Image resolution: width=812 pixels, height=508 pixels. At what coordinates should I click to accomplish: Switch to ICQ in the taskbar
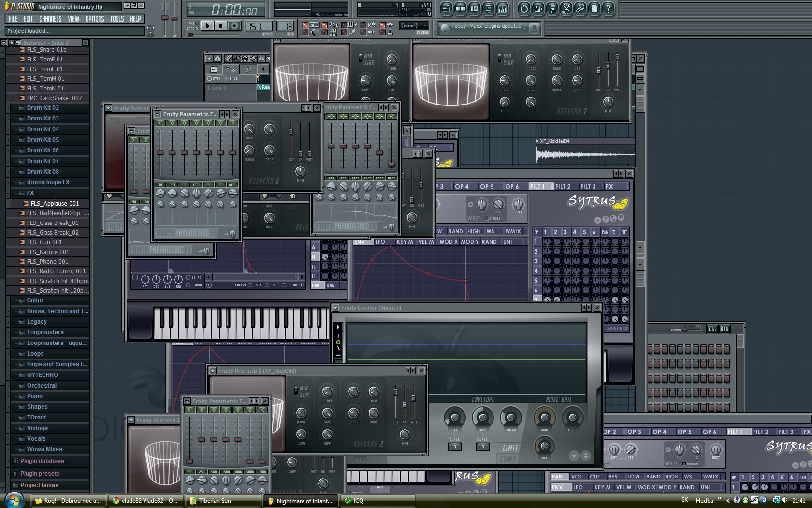click(378, 501)
